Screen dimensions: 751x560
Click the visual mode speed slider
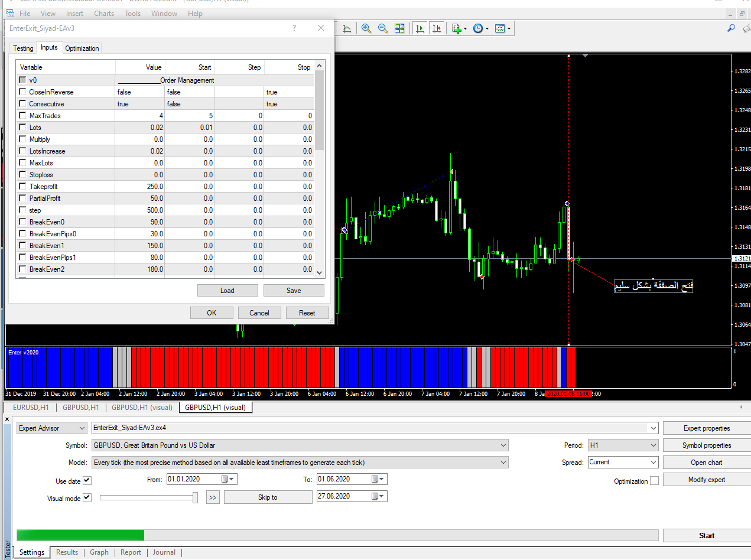pos(195,498)
